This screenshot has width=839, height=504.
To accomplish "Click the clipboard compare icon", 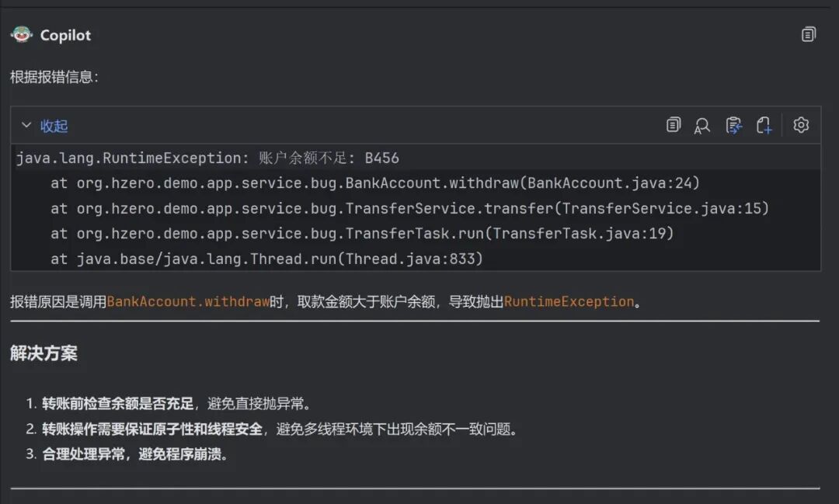I will (733, 126).
